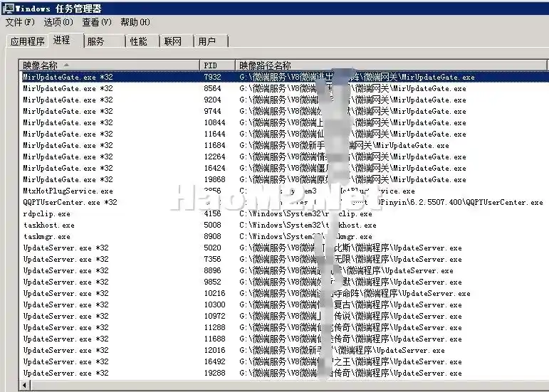Viewport: 549px width, 392px height.
Task: Select UpdateServer.exe row with PID 10300
Action: point(284,304)
